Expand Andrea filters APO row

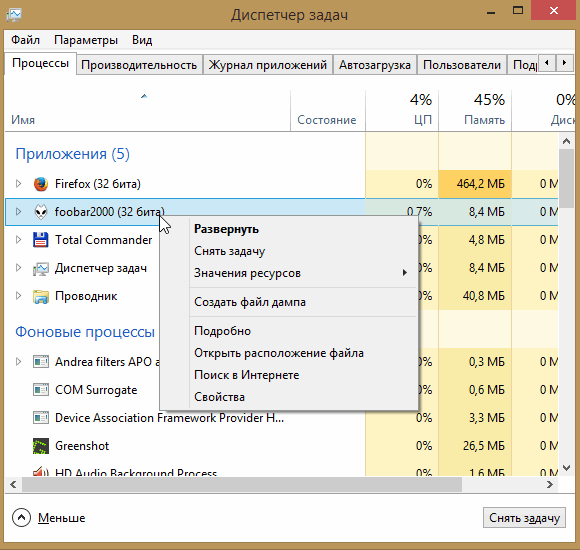pos(18,361)
